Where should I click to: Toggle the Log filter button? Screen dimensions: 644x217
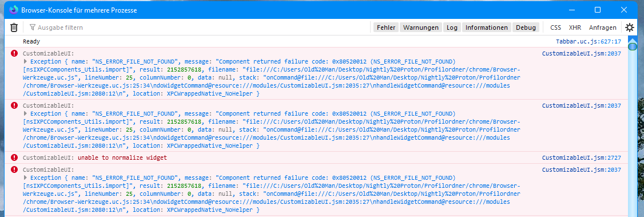pos(452,27)
